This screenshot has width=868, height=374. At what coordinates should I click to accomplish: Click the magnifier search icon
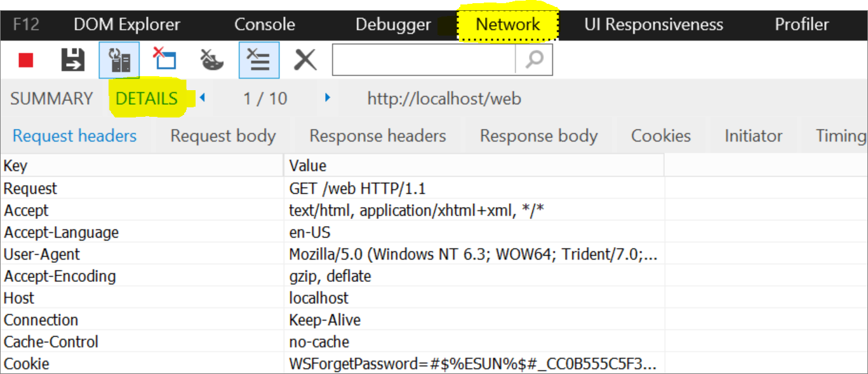tap(535, 60)
